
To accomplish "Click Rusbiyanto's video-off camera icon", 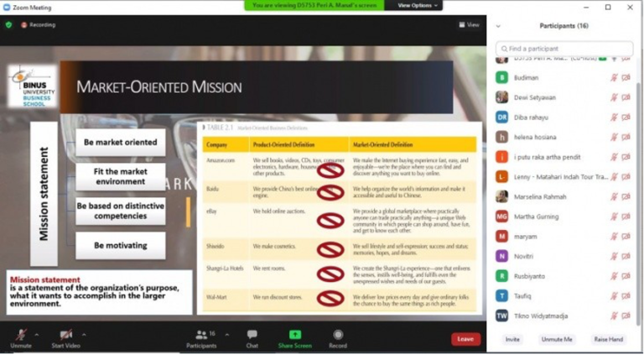I will (x=626, y=276).
